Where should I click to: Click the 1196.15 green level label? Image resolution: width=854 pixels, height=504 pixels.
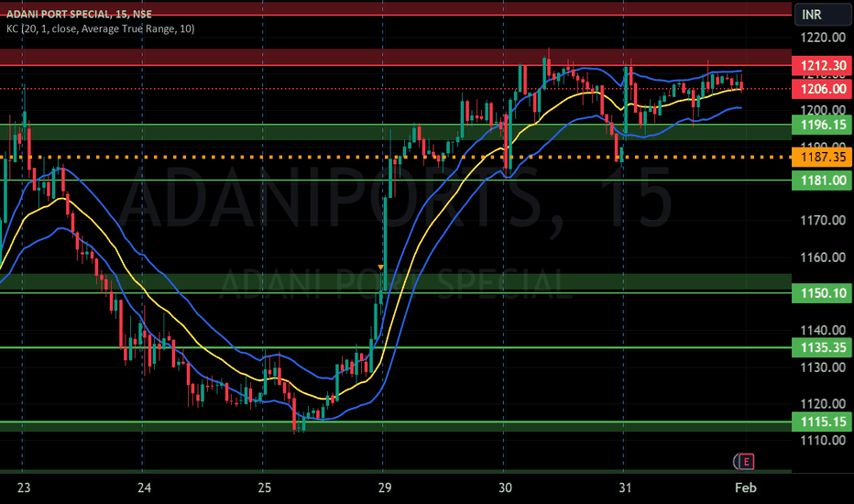pyautogui.click(x=823, y=125)
